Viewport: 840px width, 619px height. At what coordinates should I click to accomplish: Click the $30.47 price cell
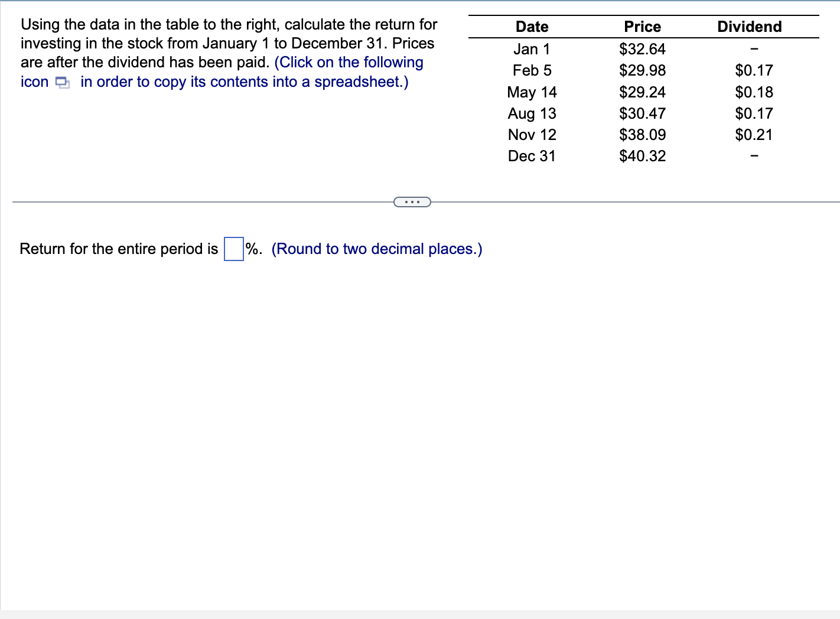[643, 113]
